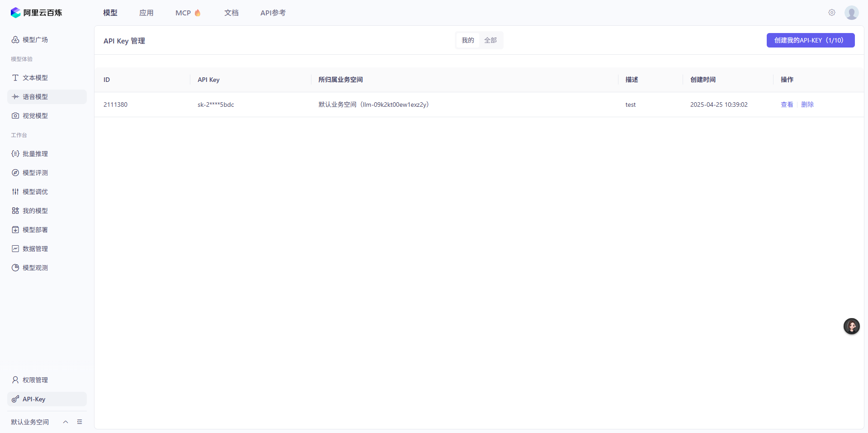Click key value sk-2****5bdc

tap(216, 105)
